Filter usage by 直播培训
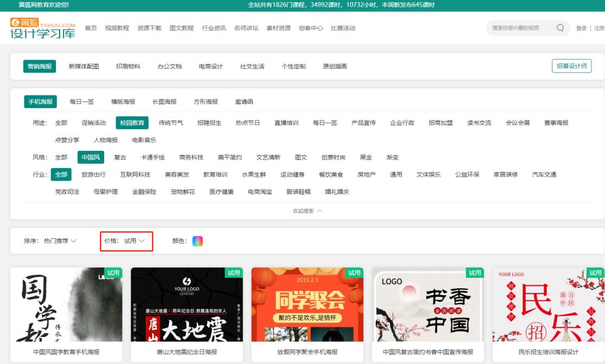Viewport: 605px width, 364px height. (x=286, y=123)
